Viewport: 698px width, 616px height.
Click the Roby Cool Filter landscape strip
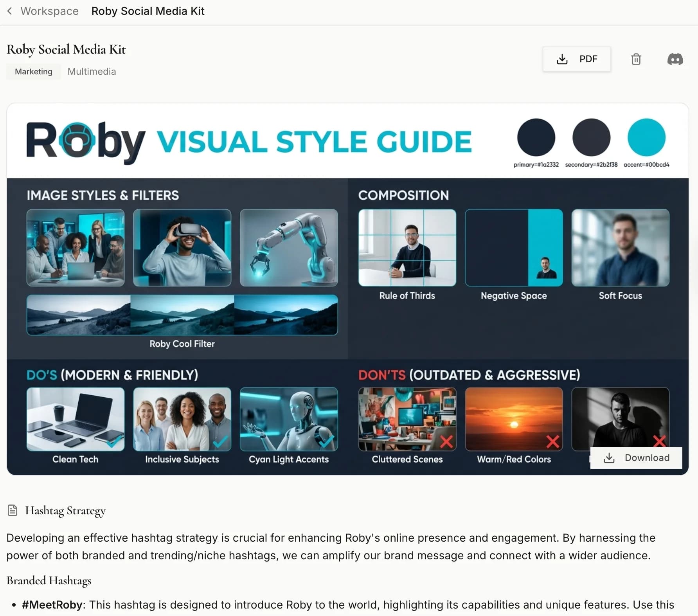182,315
